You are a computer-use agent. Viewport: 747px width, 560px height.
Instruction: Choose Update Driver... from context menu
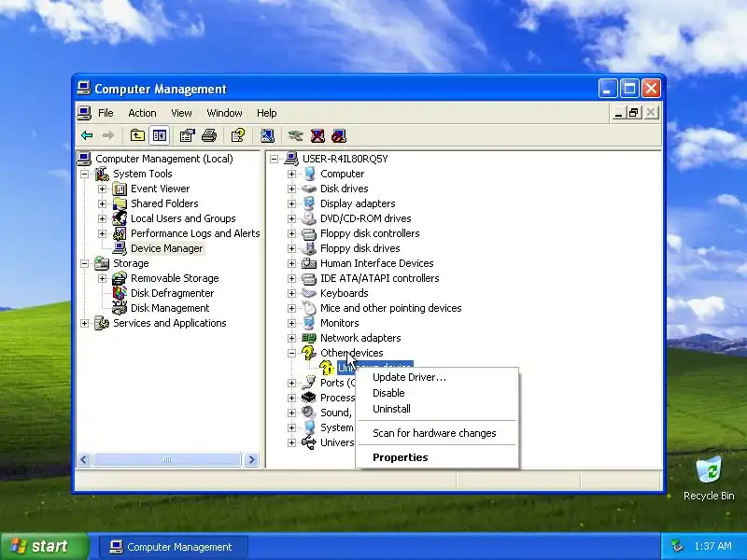[x=437, y=377]
